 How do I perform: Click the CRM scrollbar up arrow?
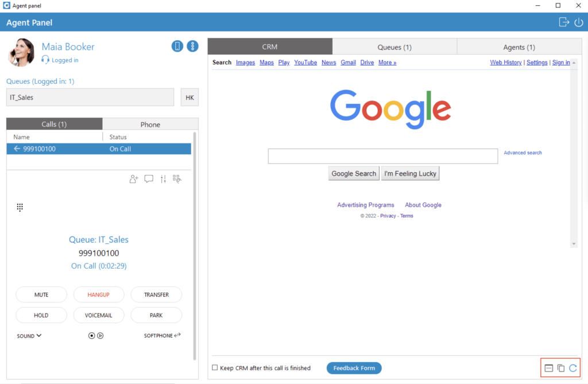pos(574,63)
